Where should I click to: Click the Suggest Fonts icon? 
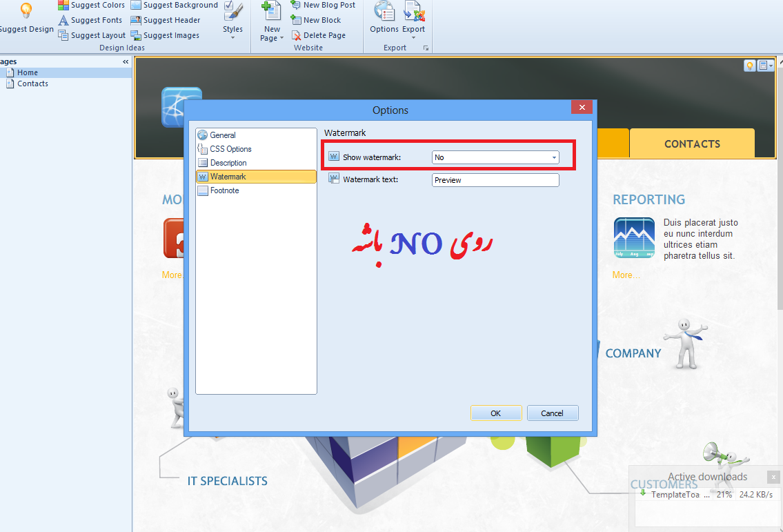[63, 20]
